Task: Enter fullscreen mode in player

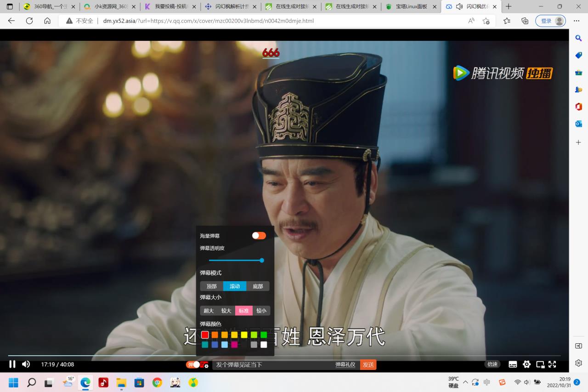Action: [553, 364]
